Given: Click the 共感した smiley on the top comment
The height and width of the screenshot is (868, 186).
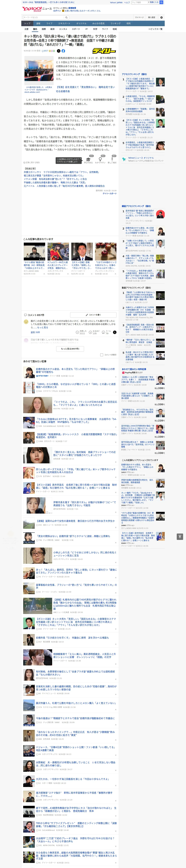Looking at the screenshot, I should pos(78,332).
